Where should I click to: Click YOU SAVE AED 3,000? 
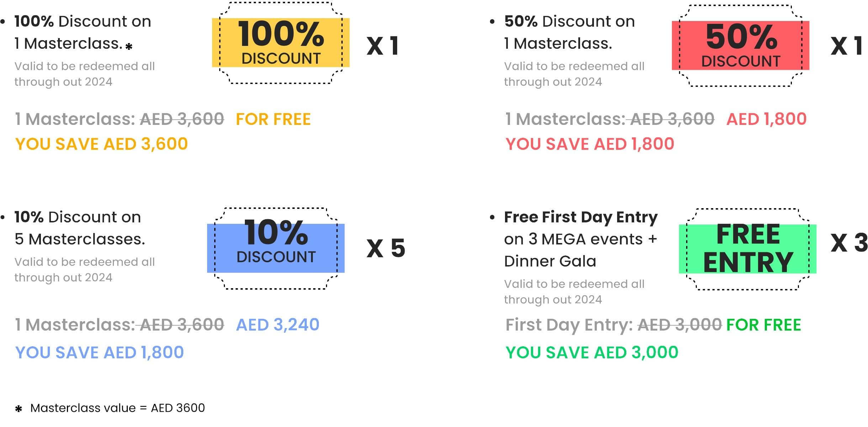tap(592, 353)
